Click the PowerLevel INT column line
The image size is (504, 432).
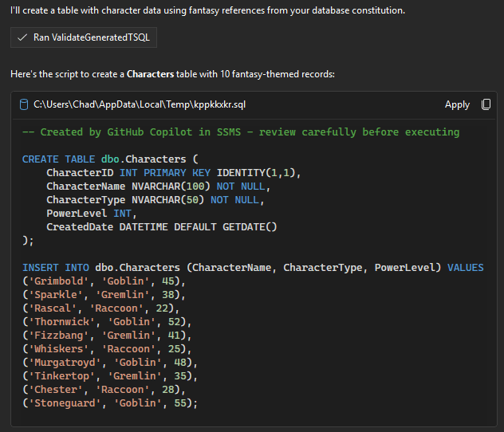pos(91,214)
